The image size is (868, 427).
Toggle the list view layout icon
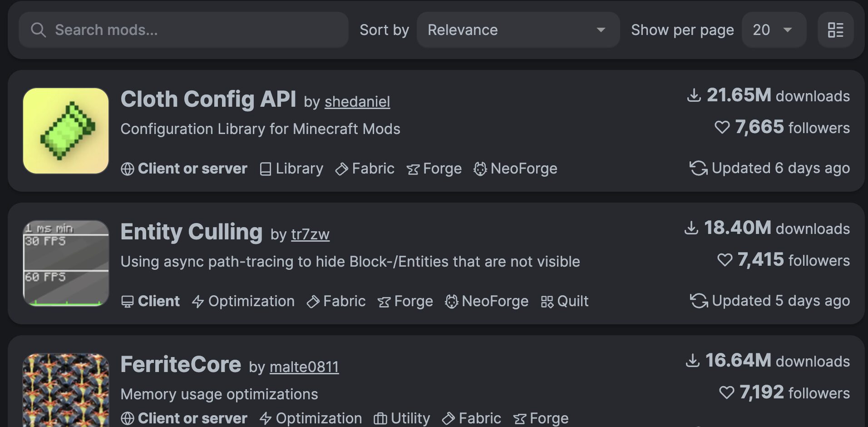[x=835, y=30]
